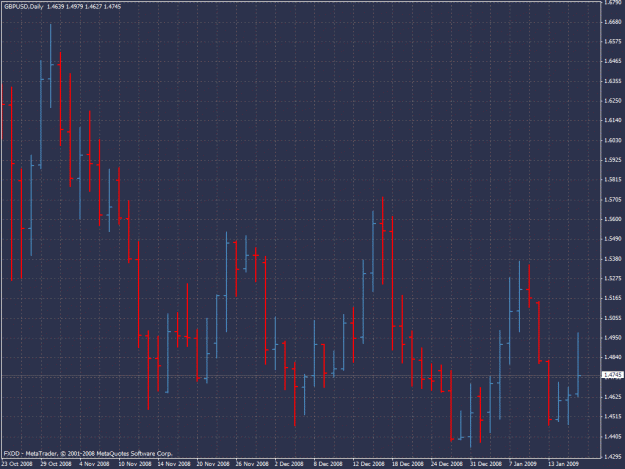Select the 1.5275 price level label

[613, 279]
